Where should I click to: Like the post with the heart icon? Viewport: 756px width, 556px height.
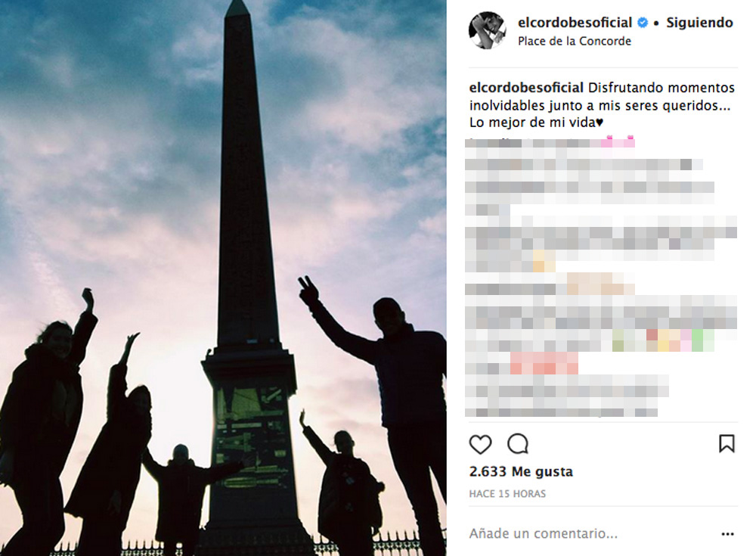click(x=480, y=444)
